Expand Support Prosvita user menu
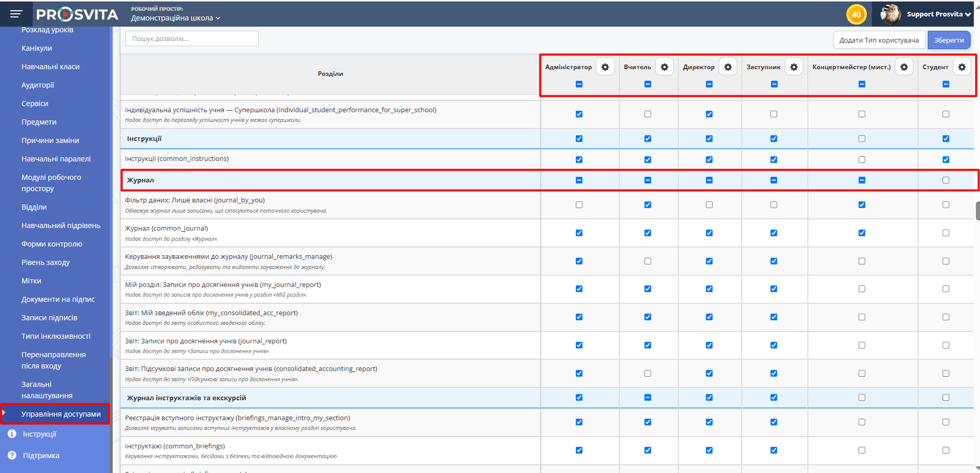Viewport: 980px width, 473px height. [939, 14]
